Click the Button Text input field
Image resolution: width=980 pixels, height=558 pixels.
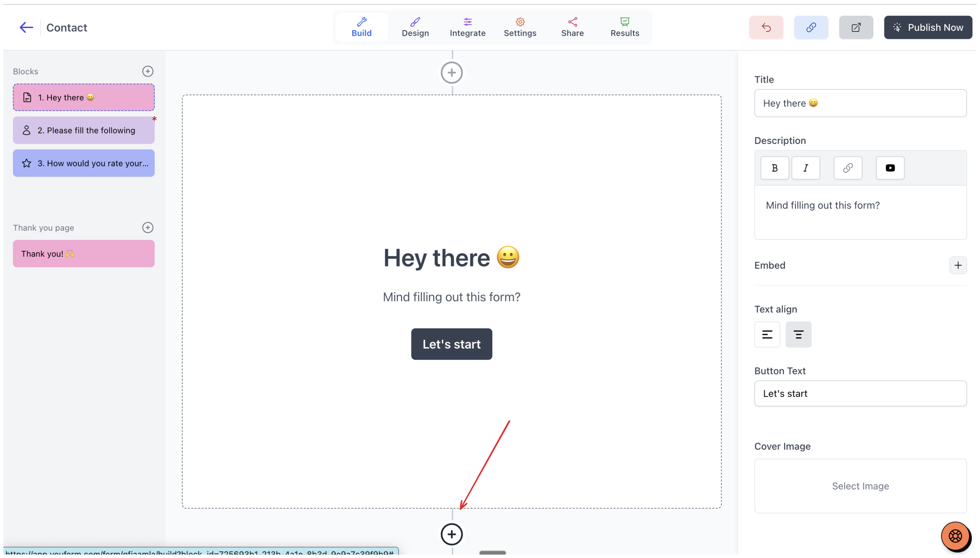(860, 393)
